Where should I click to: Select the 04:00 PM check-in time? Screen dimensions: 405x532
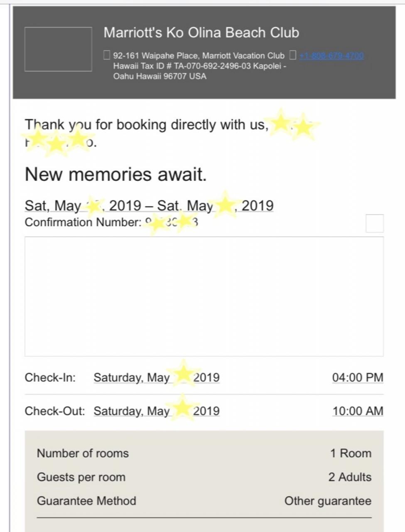[x=358, y=377]
